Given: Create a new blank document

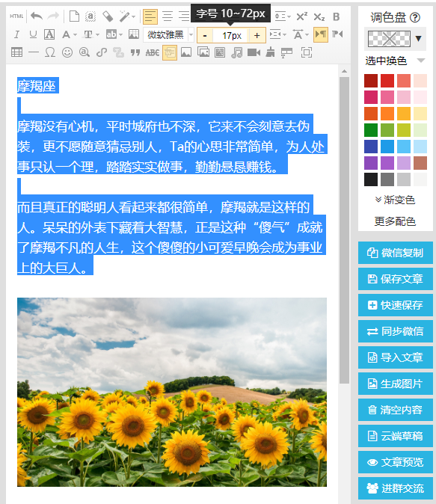Looking at the screenshot, I should tap(74, 16).
